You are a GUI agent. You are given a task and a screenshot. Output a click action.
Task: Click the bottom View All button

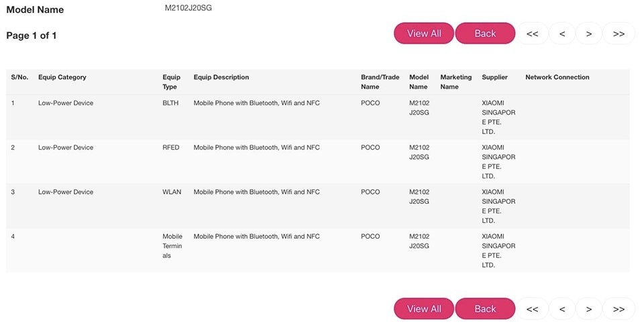tap(424, 309)
